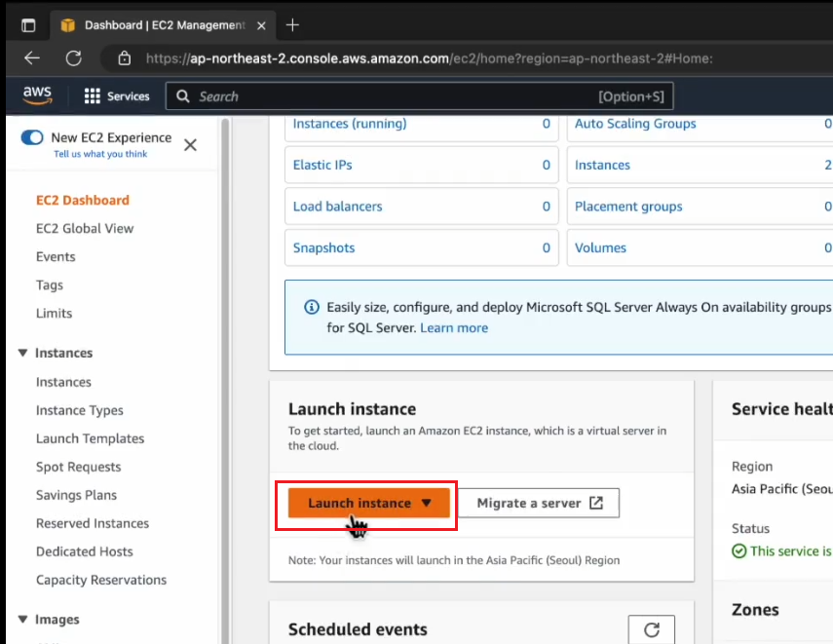Viewport: 833px width, 644px height.
Task: Click Learn more link for SQL Server
Action: click(x=454, y=327)
